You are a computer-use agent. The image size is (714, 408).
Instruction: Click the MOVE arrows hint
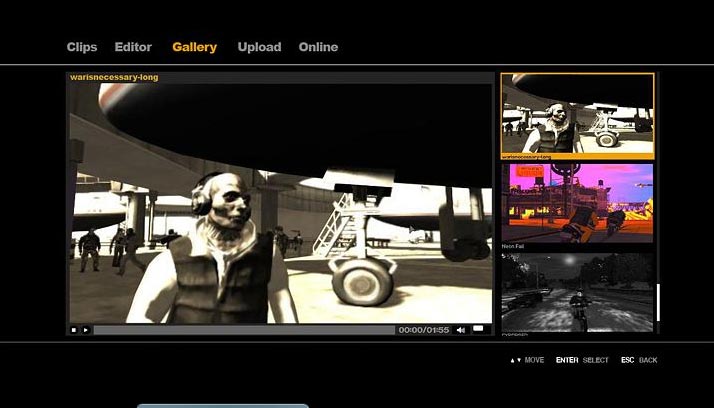[x=527, y=360]
